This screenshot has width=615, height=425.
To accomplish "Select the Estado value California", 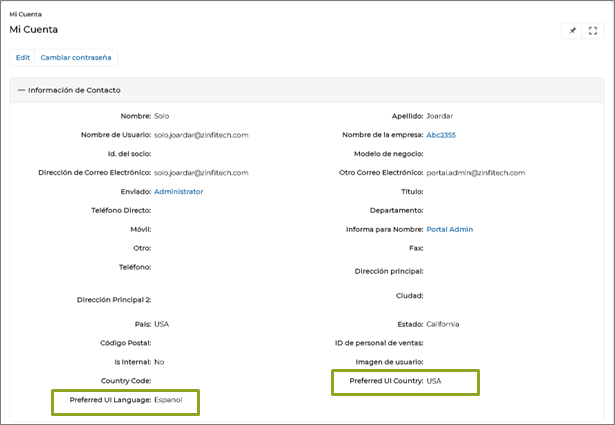I will tap(444, 324).
